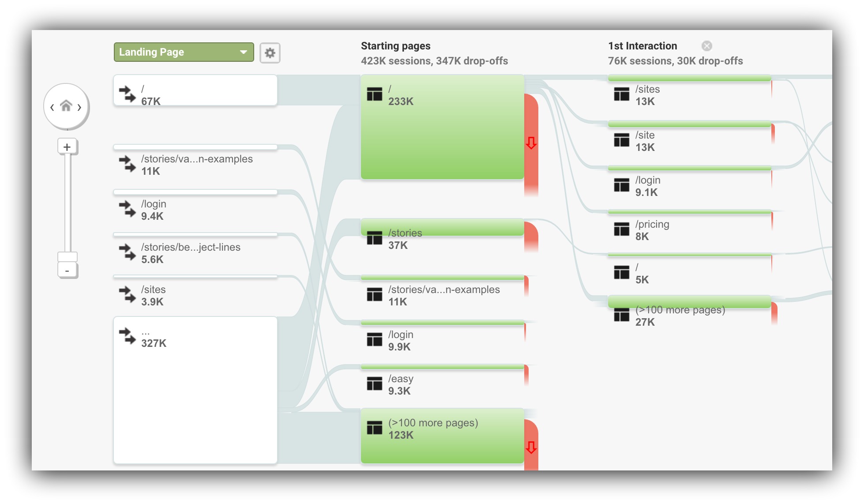
Task: Click the zoom slider handle
Action: 68,257
